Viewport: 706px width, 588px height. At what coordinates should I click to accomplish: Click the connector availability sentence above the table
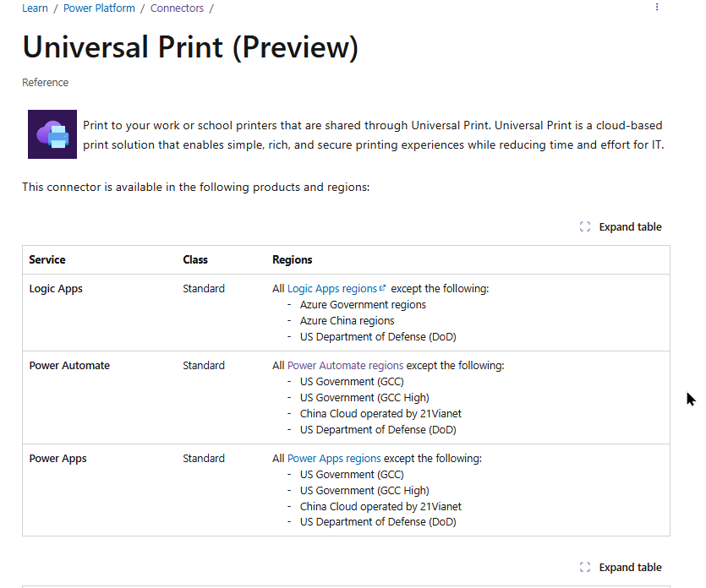tap(196, 188)
